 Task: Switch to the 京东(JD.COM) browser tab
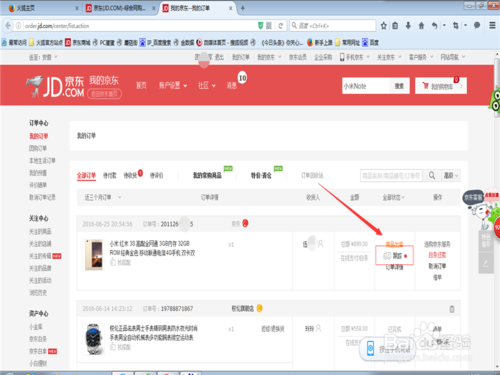point(120,8)
